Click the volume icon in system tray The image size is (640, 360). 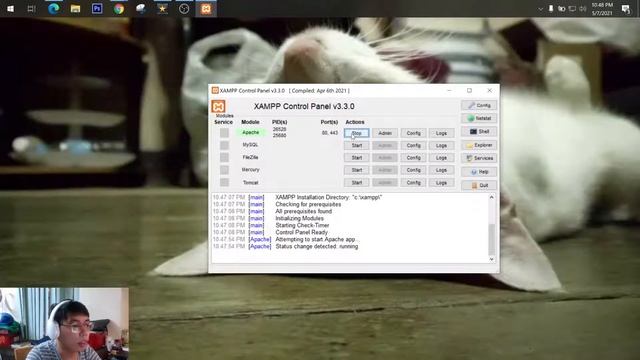[583, 9]
